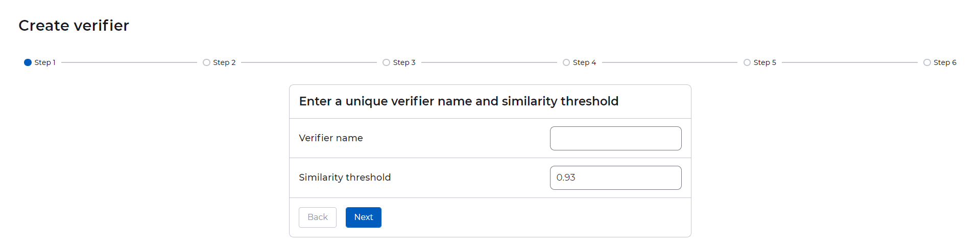Go to the Step 3 label

[404, 62]
